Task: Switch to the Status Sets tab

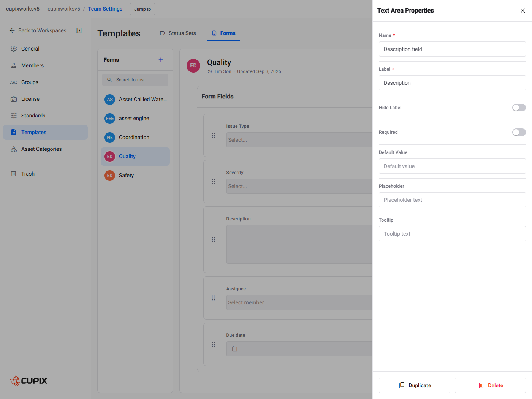Action: (x=178, y=33)
